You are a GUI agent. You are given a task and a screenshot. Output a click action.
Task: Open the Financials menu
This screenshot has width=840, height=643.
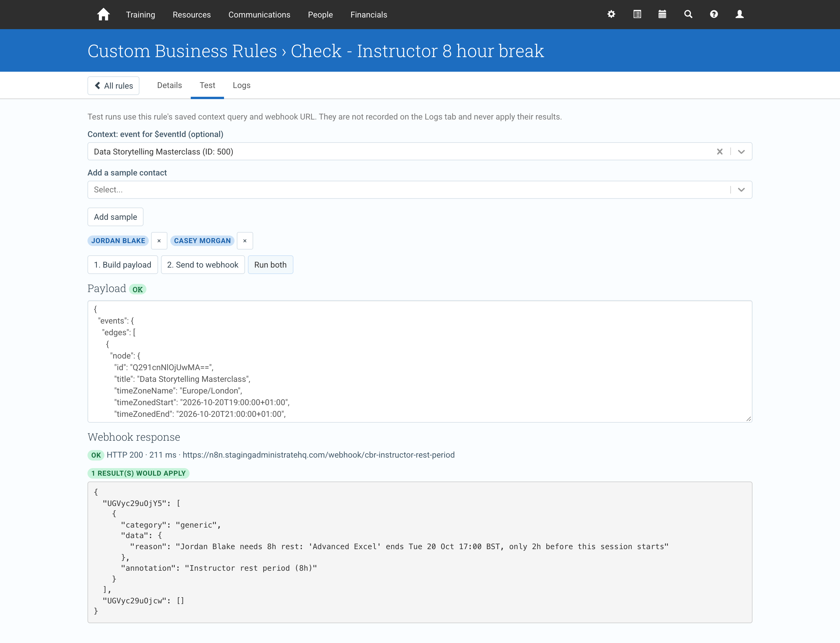[369, 15]
